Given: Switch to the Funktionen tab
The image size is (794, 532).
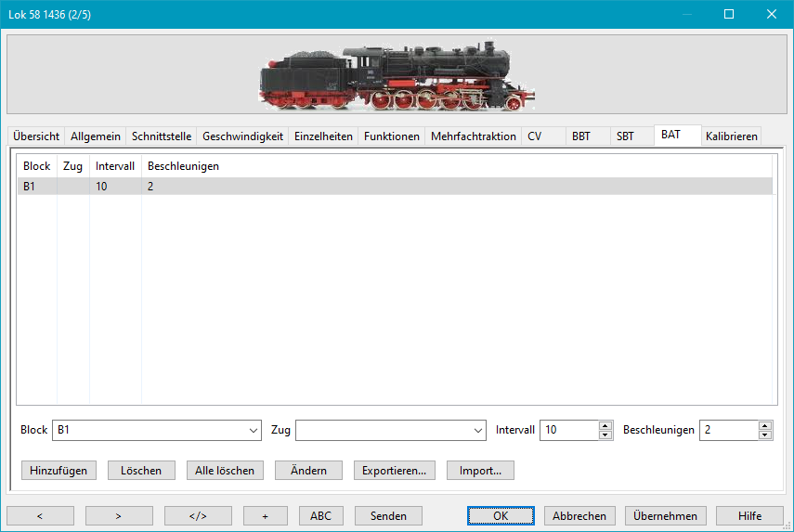Looking at the screenshot, I should (391, 136).
